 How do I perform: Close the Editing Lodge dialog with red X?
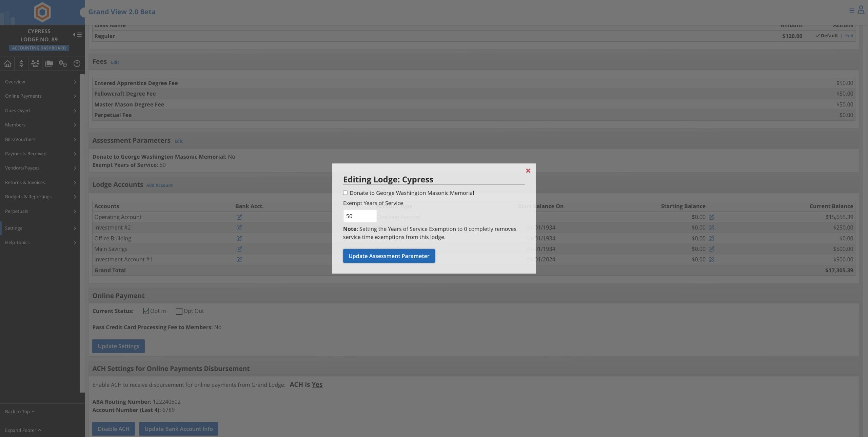point(528,171)
